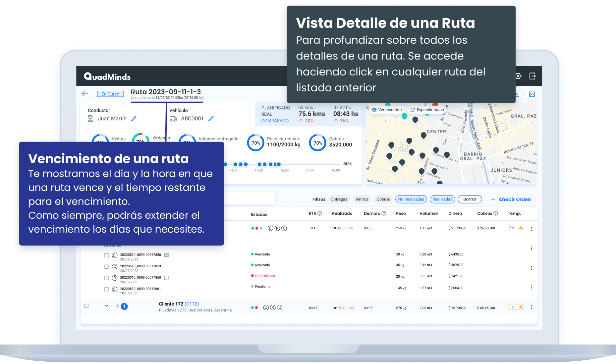Open settings gear in top bar
616x364 pixels.
tap(518, 76)
